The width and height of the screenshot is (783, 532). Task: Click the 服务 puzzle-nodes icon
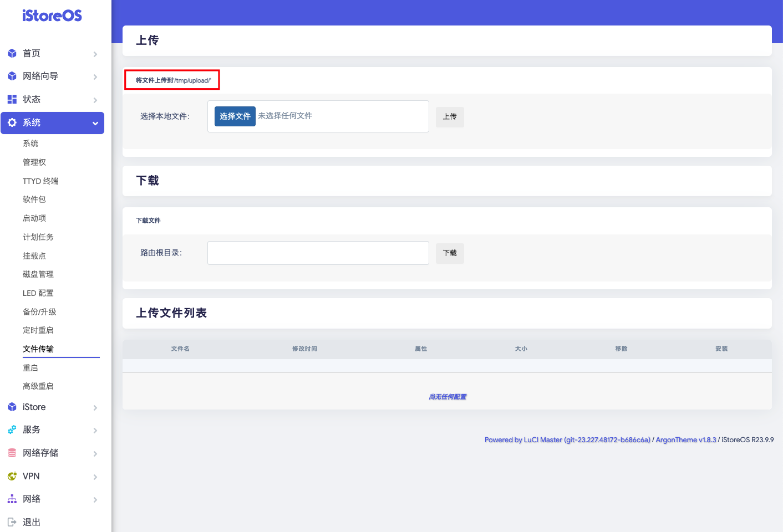[x=12, y=429]
